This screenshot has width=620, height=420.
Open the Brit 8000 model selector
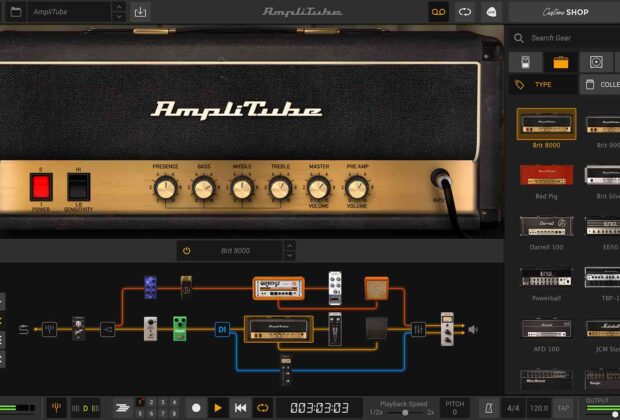pyautogui.click(x=235, y=251)
